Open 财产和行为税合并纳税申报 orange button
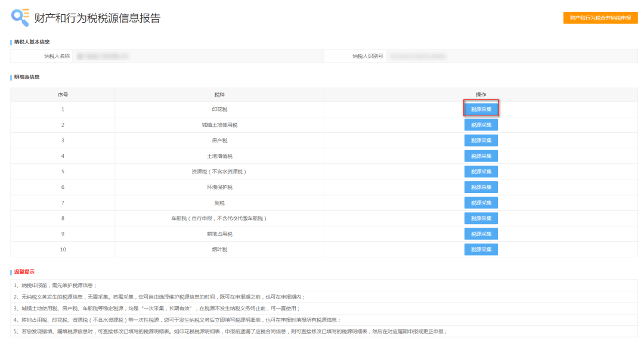The width and height of the screenshot is (644, 339). click(x=600, y=18)
